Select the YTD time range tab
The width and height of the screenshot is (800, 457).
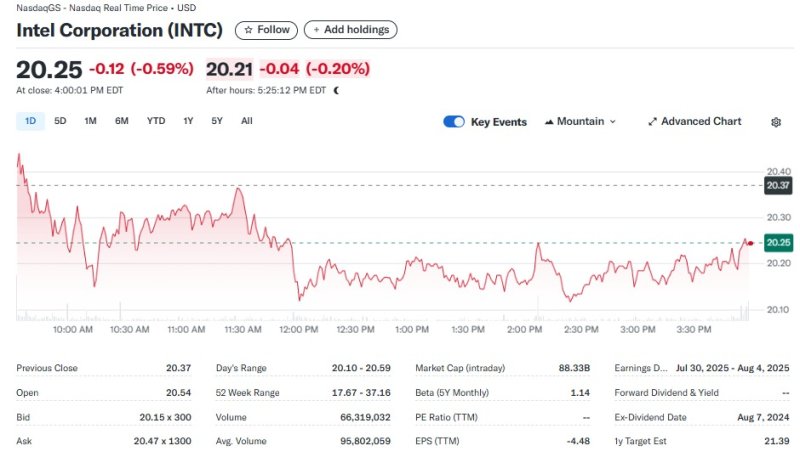[x=156, y=121]
